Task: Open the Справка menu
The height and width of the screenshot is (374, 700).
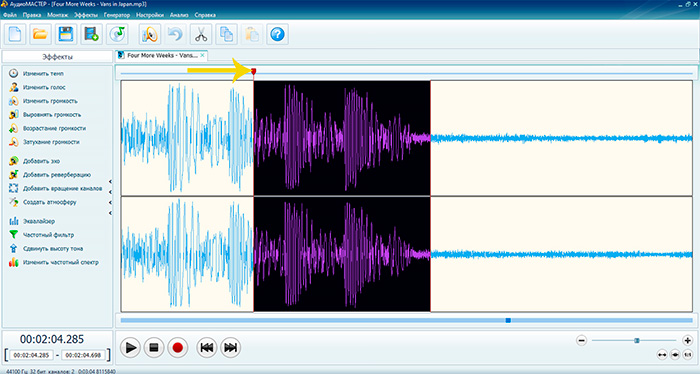Action: click(205, 15)
